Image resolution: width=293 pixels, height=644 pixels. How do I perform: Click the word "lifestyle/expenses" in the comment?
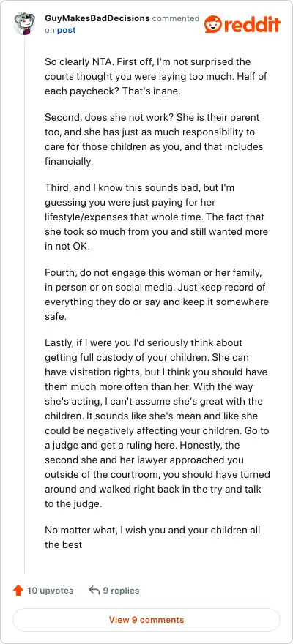pyautogui.click(x=79, y=217)
